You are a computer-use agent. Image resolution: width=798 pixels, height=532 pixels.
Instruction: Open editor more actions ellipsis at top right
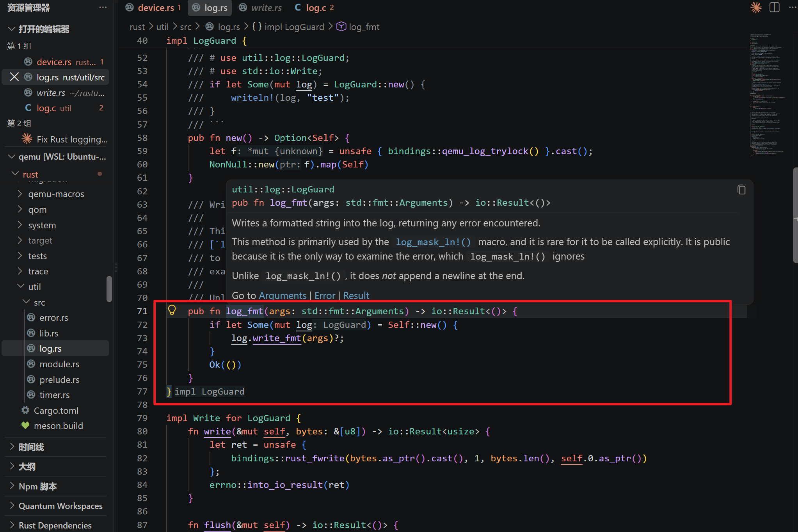point(792,7)
